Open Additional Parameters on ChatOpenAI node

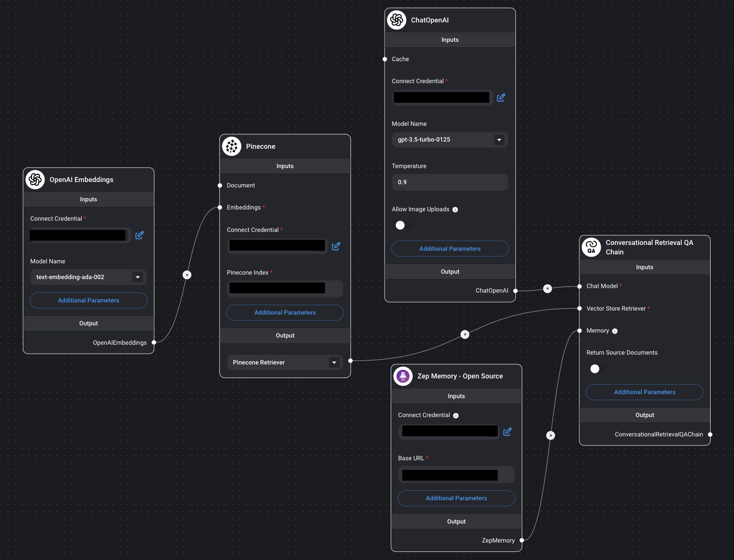(450, 249)
